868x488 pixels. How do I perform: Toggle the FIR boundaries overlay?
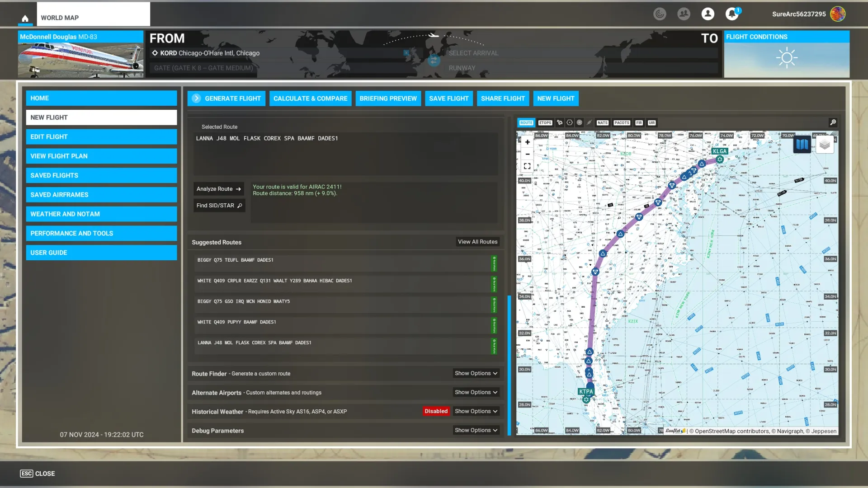pos(639,122)
